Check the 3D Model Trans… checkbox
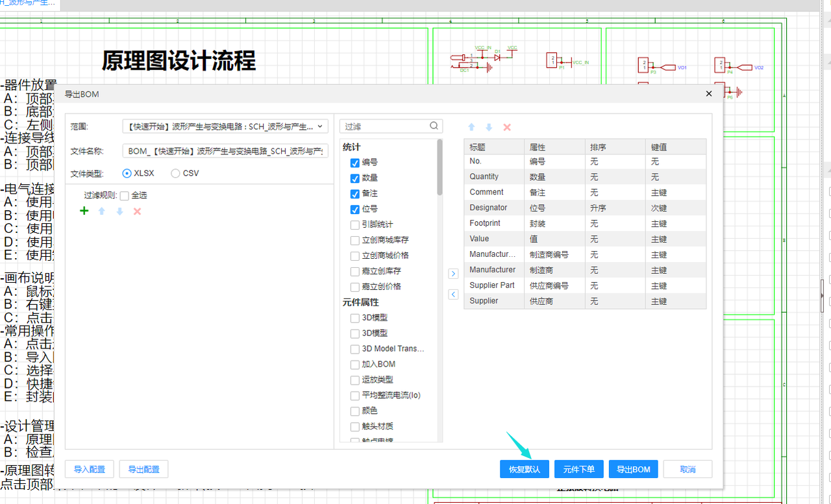 click(355, 349)
